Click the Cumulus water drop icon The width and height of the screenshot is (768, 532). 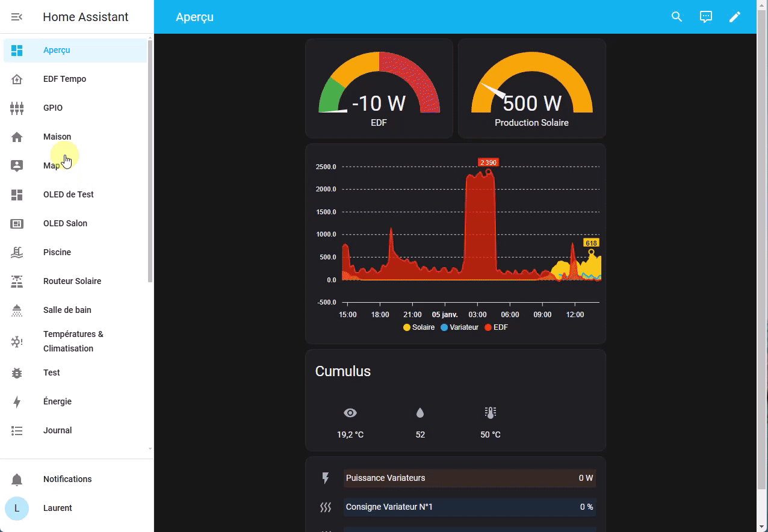coord(420,413)
